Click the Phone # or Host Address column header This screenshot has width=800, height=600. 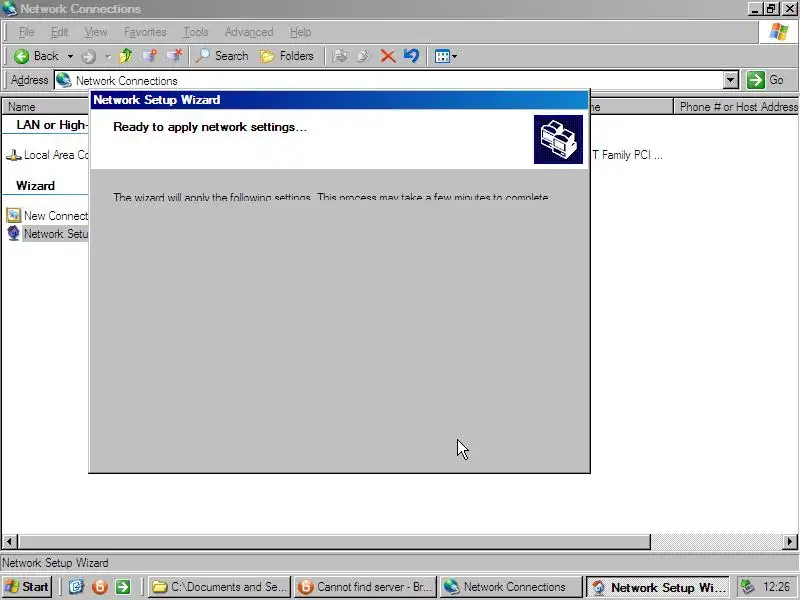coord(736,107)
